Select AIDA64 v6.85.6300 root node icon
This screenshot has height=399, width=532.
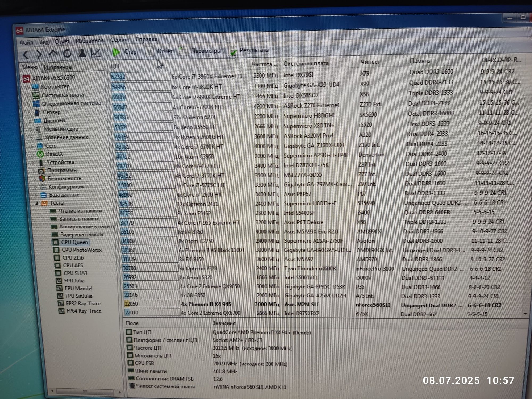click(26, 79)
